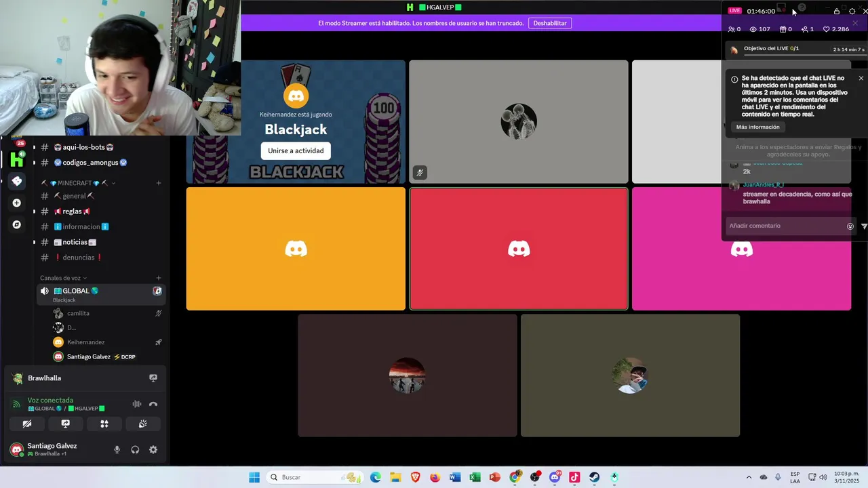Open Objetivo del LIVE goal bar

(797, 49)
